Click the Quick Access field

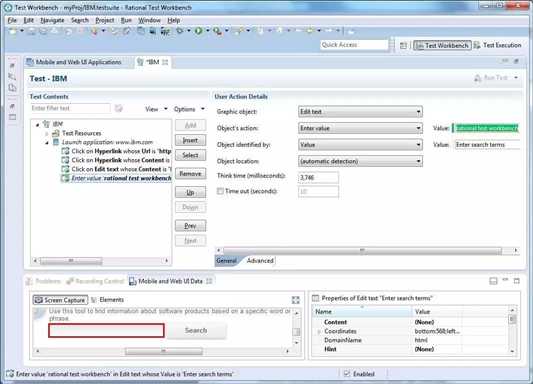click(x=354, y=45)
